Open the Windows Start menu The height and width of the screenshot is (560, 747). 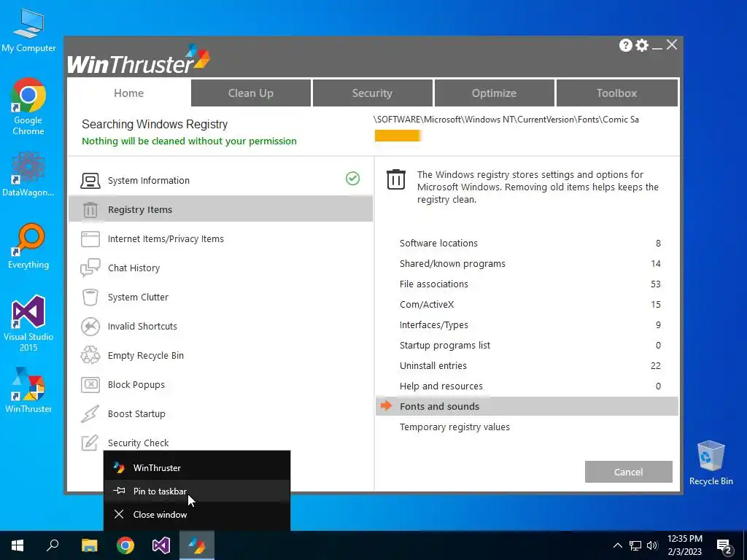[x=18, y=545]
